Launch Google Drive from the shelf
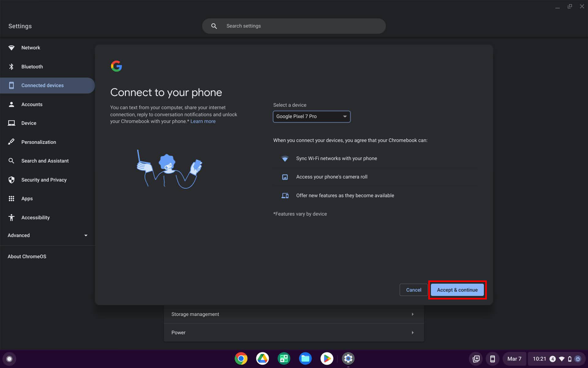The height and width of the screenshot is (368, 588). 262,358
